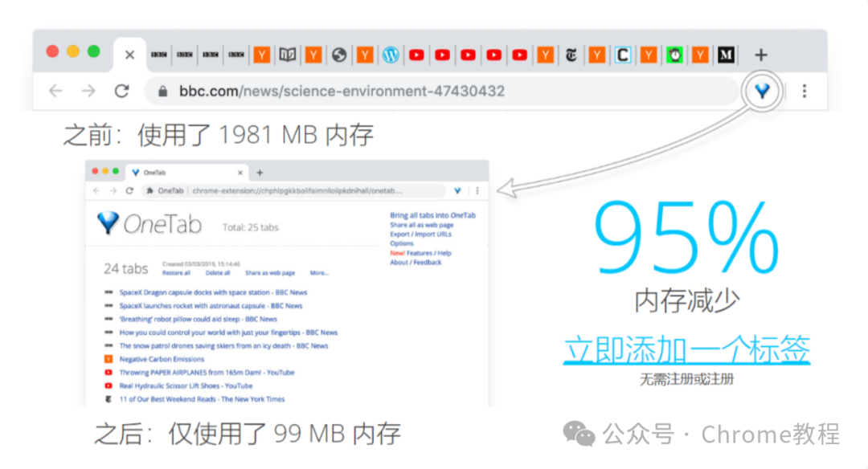868x469 pixels.
Task: Select the New York Times browser tab
Action: [x=571, y=55]
